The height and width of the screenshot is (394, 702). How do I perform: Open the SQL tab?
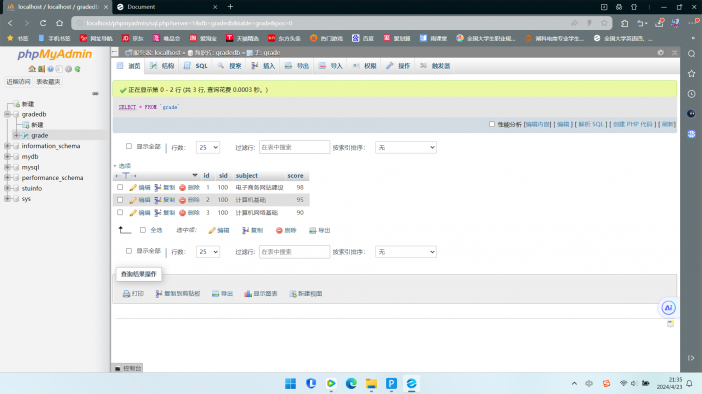pos(196,66)
